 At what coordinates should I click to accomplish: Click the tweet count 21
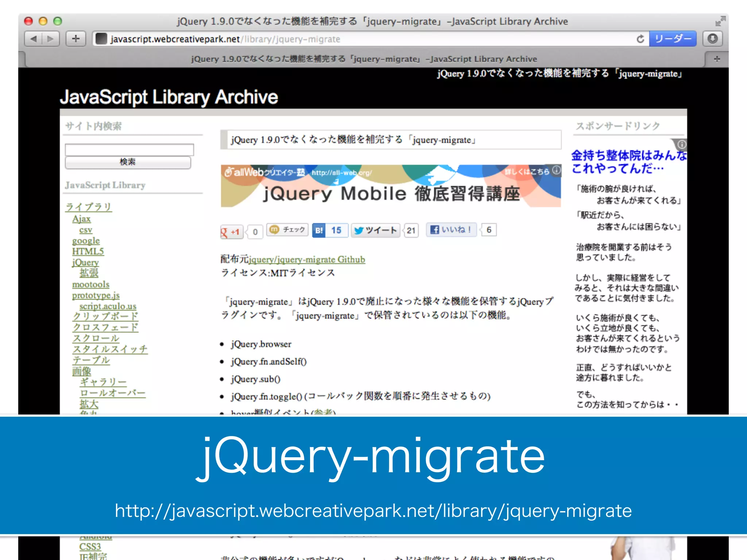(411, 230)
